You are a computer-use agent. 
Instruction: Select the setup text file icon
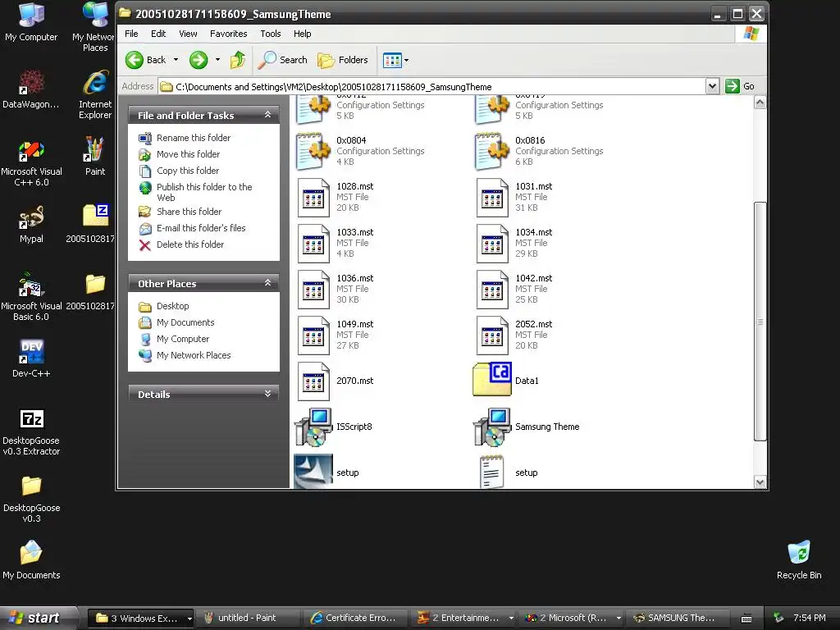[x=492, y=472]
